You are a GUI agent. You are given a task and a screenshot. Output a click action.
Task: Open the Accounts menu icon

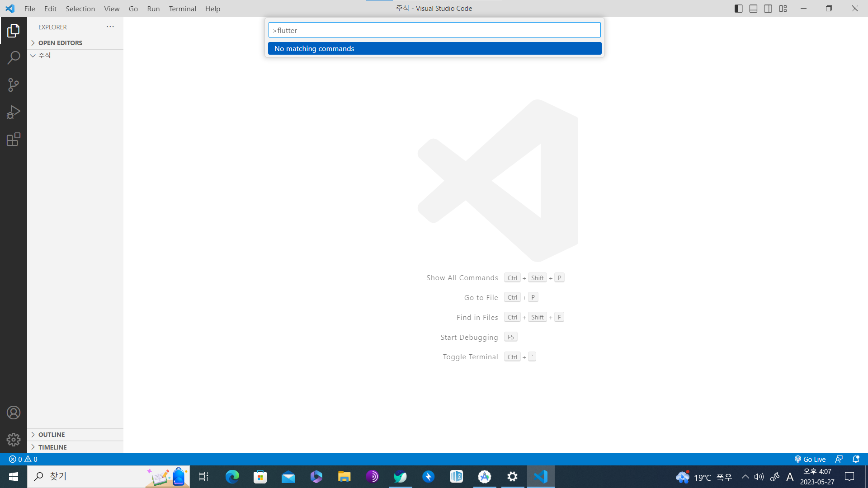click(14, 413)
